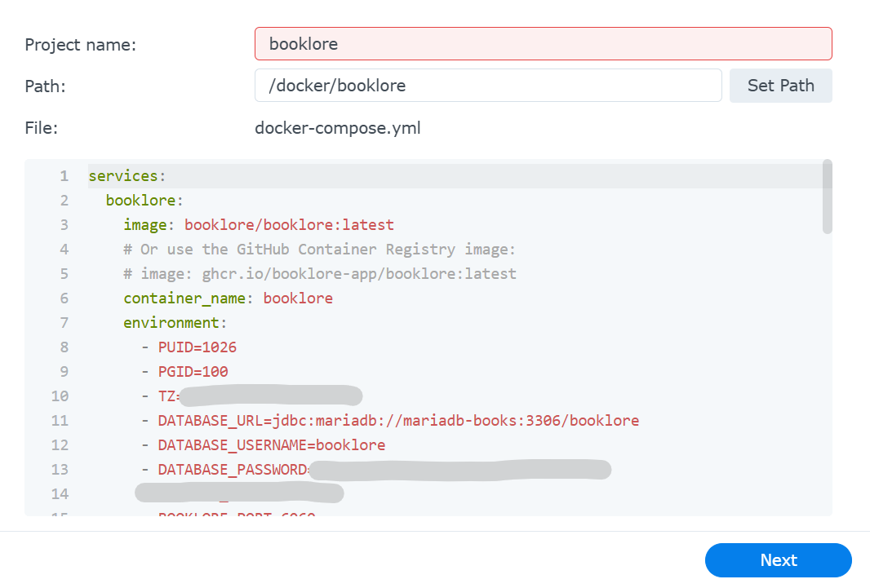Click the container_name line in editor
Screen dimensions: 870x588
[228, 298]
